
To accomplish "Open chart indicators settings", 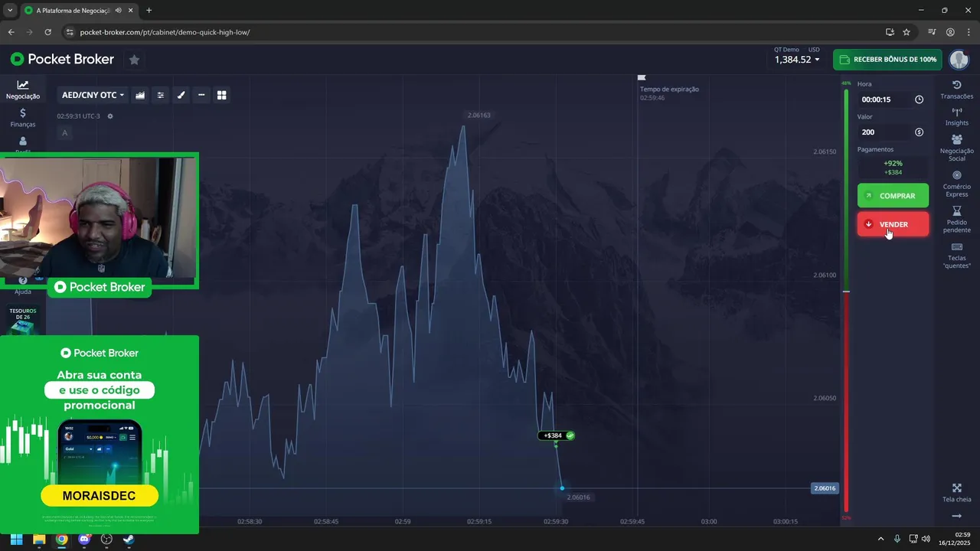I will tap(161, 95).
